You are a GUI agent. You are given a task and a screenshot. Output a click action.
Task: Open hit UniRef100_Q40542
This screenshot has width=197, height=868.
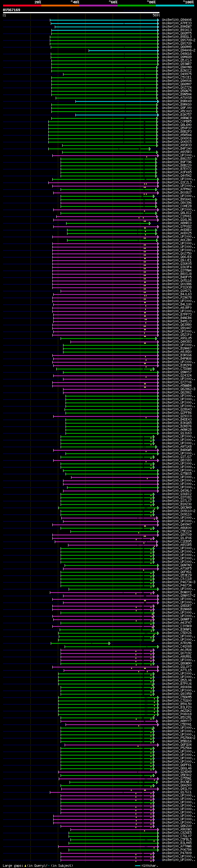[x=176, y=176]
